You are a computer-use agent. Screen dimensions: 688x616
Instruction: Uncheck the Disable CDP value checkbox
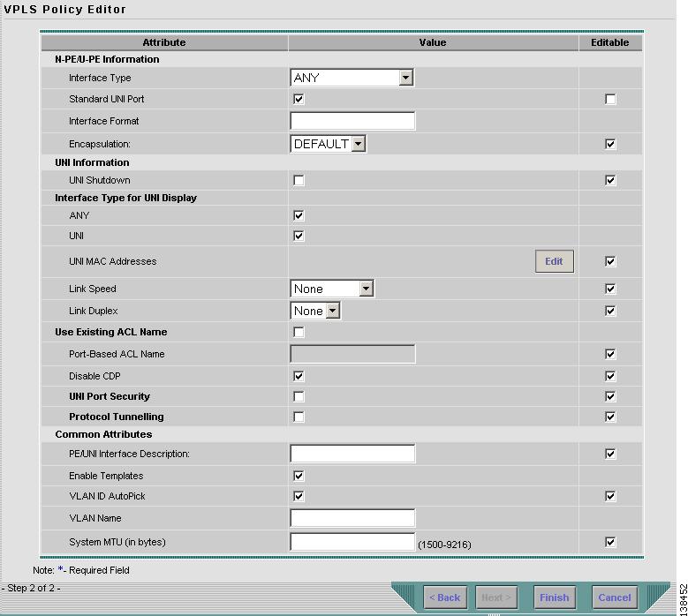point(299,376)
